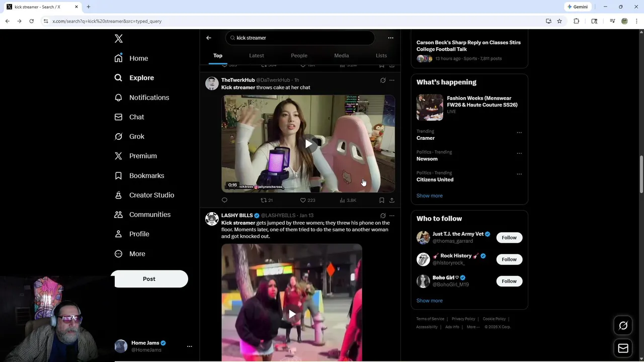Open Bookmarks in the sidebar
Image resolution: width=644 pixels, height=362 pixels.
point(139,175)
